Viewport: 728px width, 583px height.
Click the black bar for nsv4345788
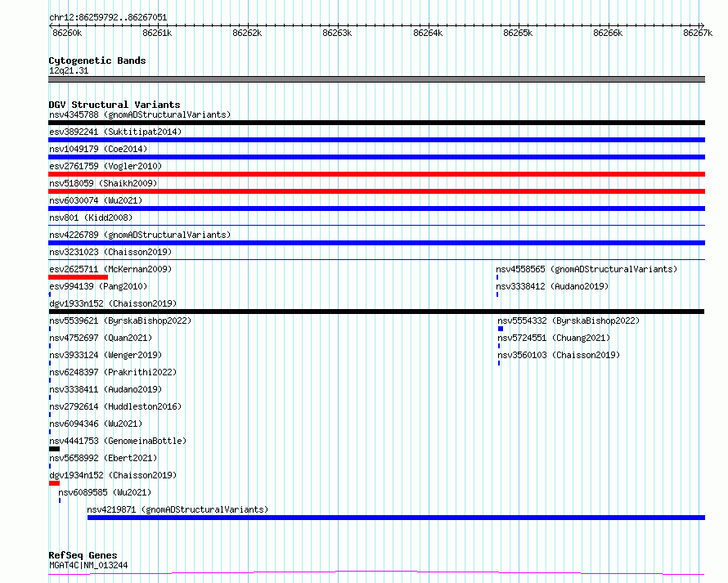pyautogui.click(x=376, y=123)
